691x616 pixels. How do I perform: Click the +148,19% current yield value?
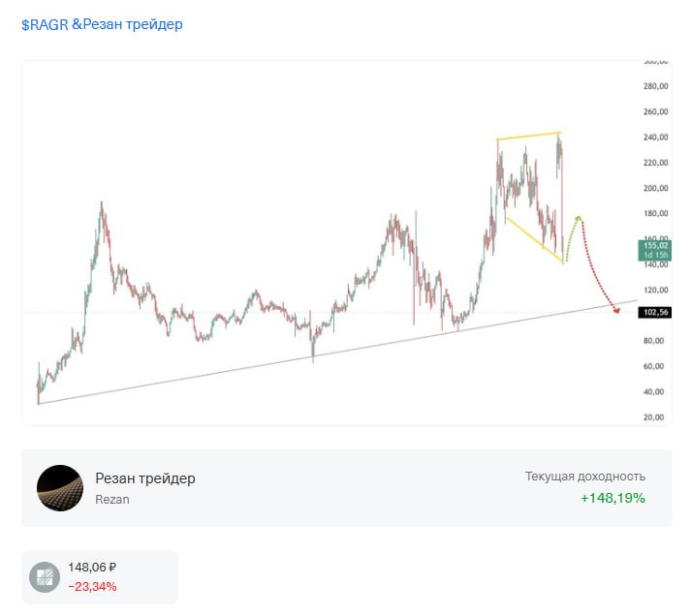612,498
